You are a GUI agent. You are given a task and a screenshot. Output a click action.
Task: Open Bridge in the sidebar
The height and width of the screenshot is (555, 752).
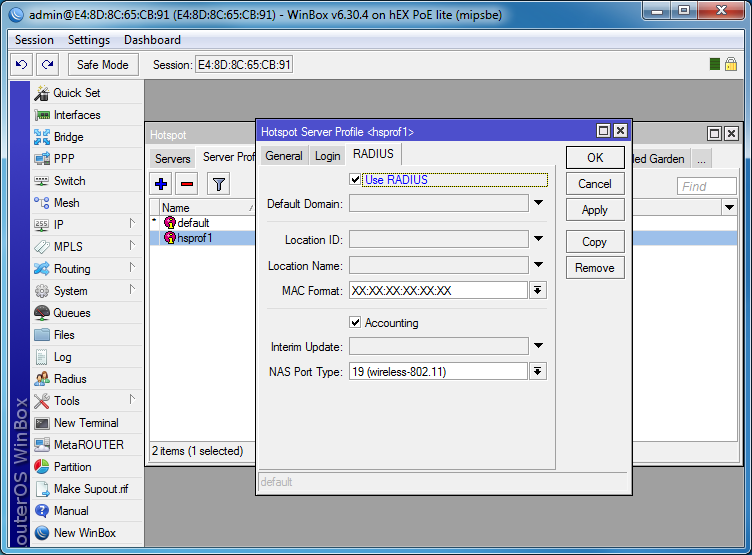[87, 137]
